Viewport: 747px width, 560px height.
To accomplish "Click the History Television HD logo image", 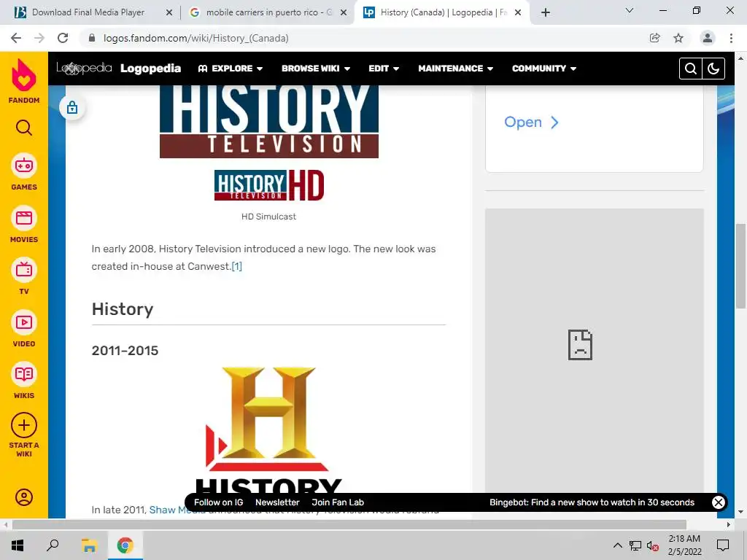I will point(269,185).
